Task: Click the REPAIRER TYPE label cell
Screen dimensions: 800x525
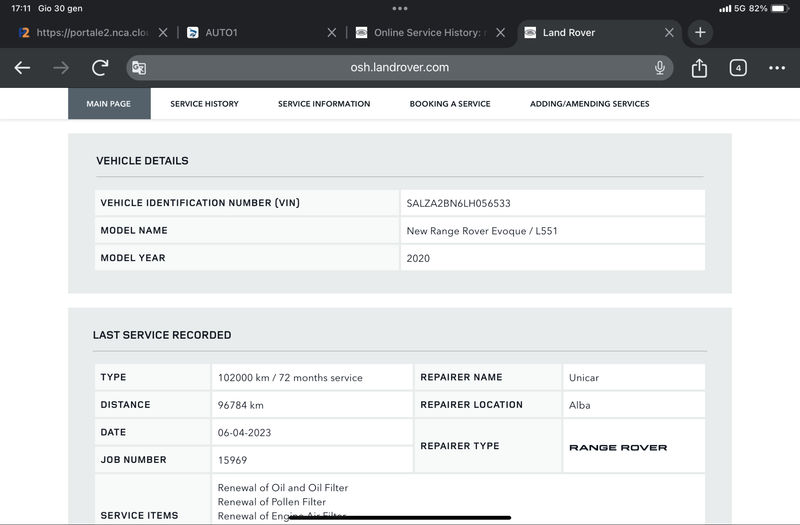Action: 488,446
